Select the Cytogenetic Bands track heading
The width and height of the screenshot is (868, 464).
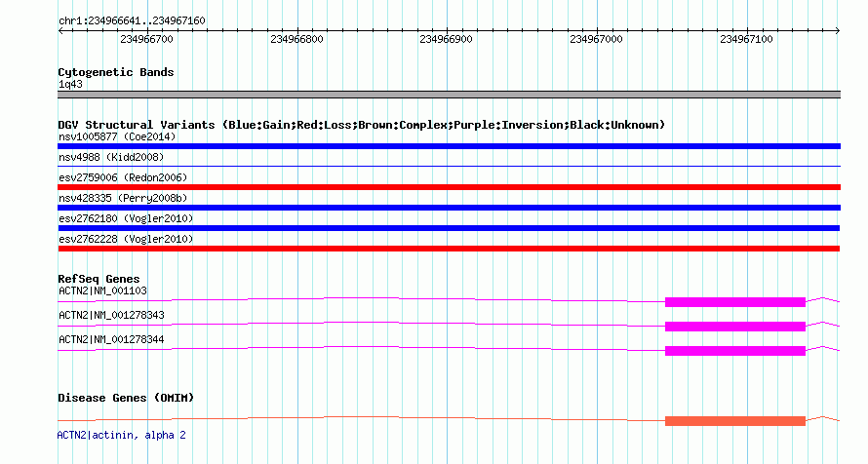tap(116, 72)
